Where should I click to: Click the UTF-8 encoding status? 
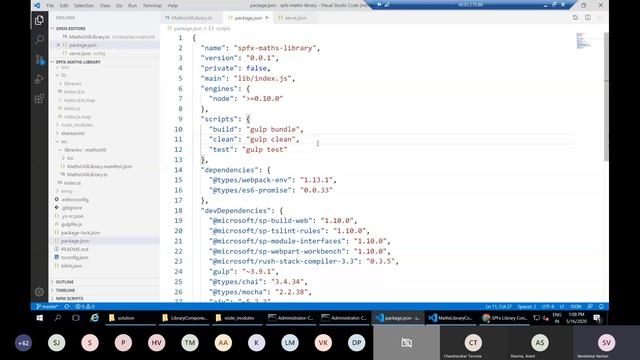pyautogui.click(x=548, y=307)
